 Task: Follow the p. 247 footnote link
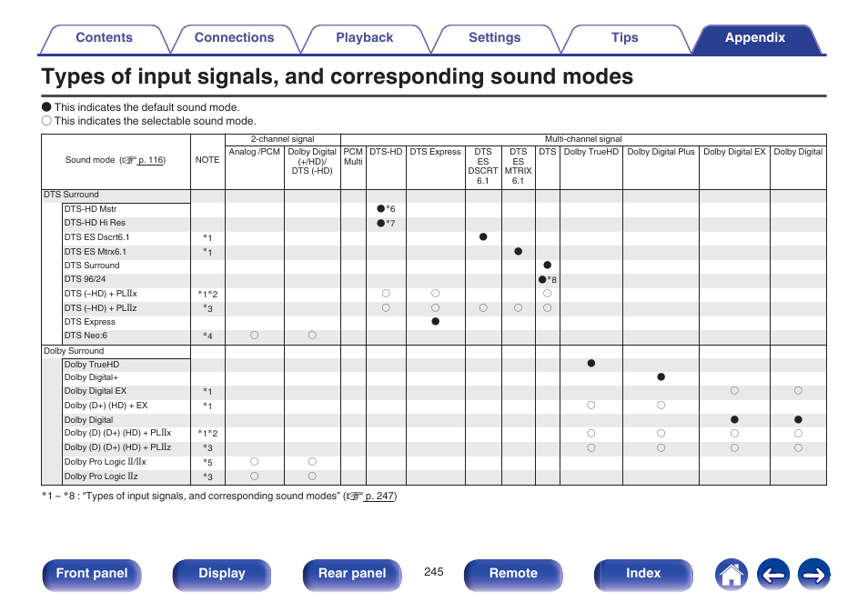pos(379,496)
